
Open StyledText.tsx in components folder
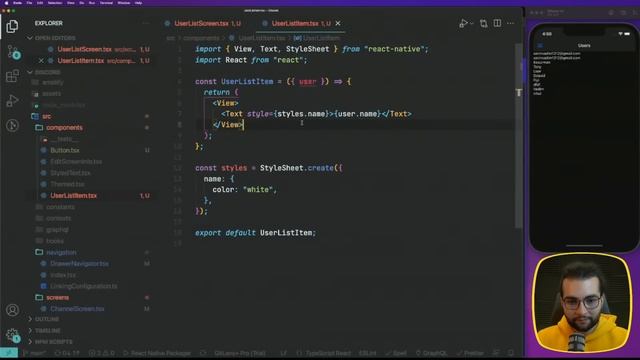(71, 173)
